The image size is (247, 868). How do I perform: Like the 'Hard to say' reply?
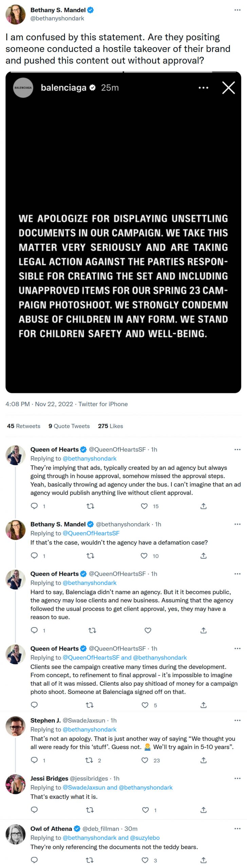click(148, 630)
